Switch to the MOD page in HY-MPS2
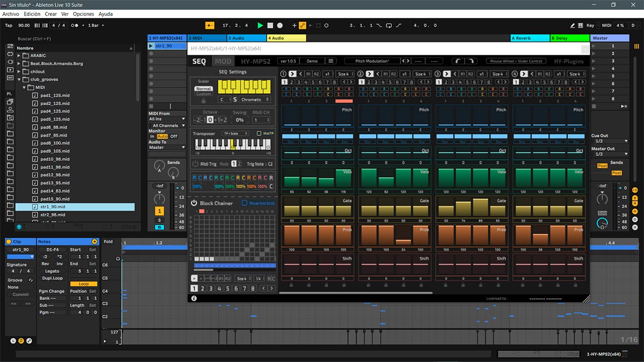The height and width of the screenshot is (362, 644). pos(223,62)
